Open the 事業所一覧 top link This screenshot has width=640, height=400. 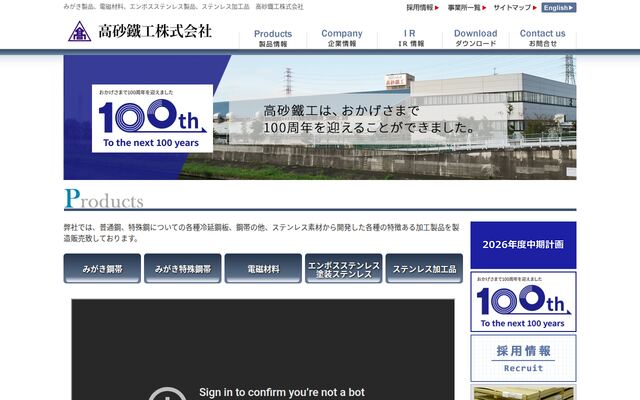tap(467, 7)
